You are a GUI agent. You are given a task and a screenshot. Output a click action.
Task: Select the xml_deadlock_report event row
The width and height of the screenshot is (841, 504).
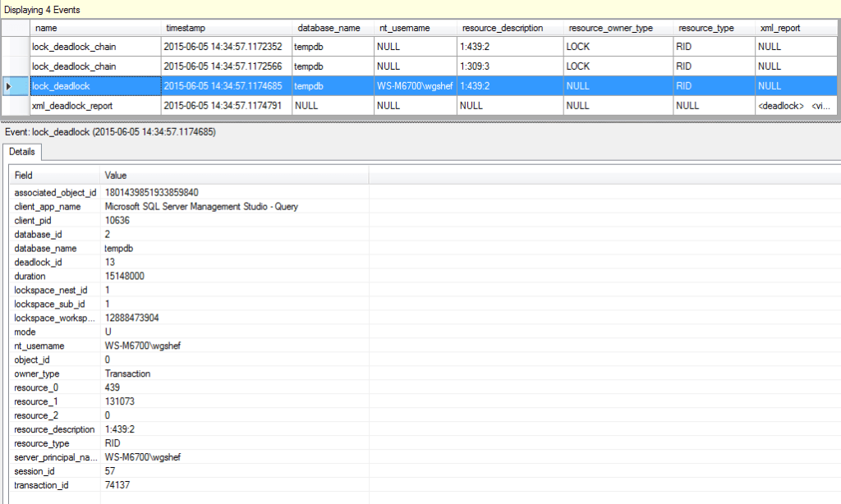tap(82, 105)
